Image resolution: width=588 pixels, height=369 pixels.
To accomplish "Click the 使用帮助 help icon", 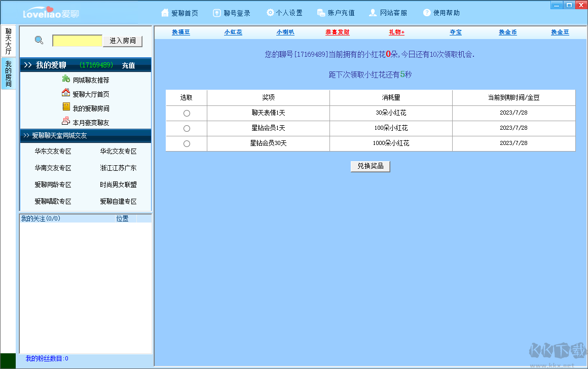I will click(427, 13).
